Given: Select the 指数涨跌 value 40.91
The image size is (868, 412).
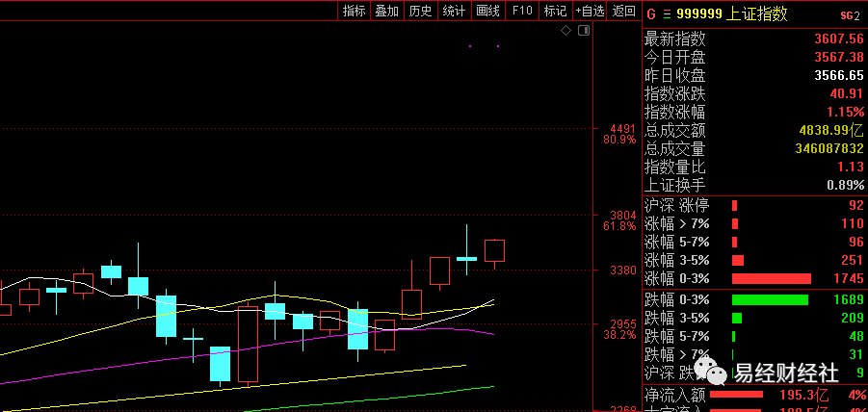Looking at the screenshot, I should point(845,93).
